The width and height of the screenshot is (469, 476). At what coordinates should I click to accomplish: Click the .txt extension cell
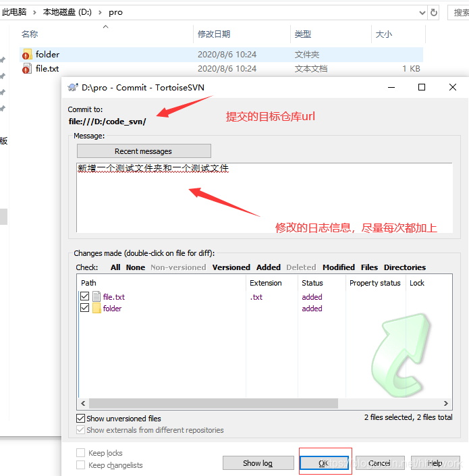pyautogui.click(x=256, y=297)
